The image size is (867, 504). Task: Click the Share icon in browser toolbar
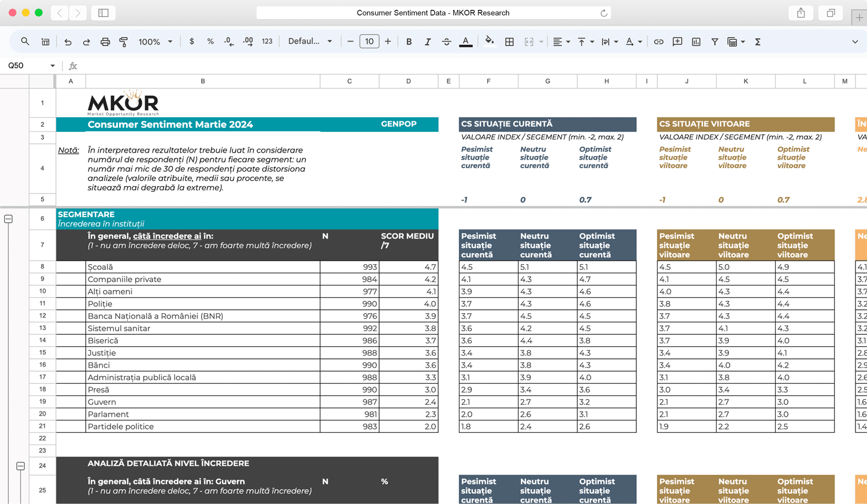[801, 13]
